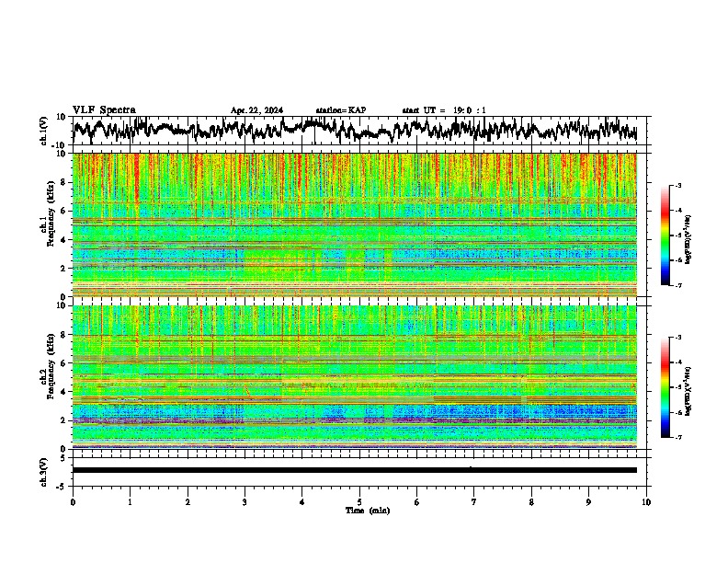Click time axis tick label "0"
The image size is (728, 563).
click(73, 502)
